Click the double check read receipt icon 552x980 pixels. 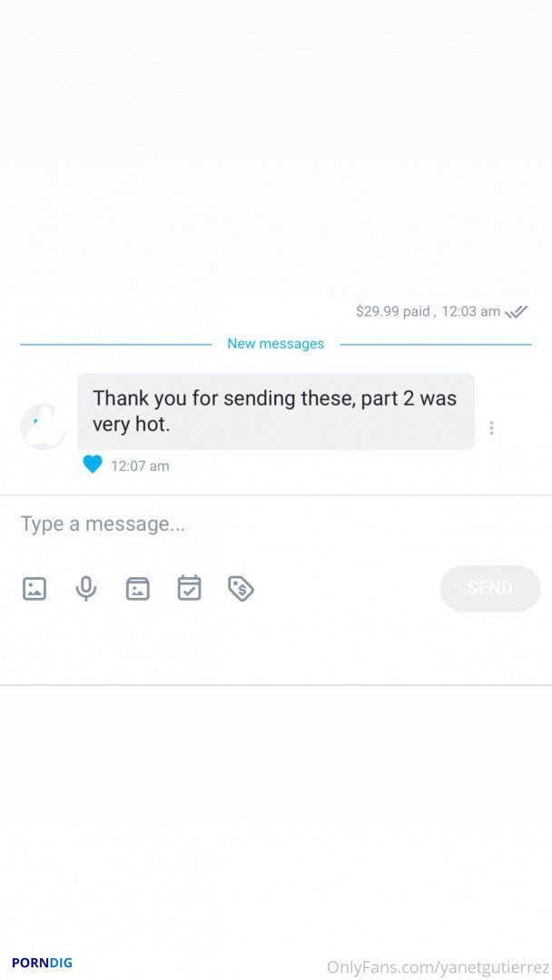point(517,311)
